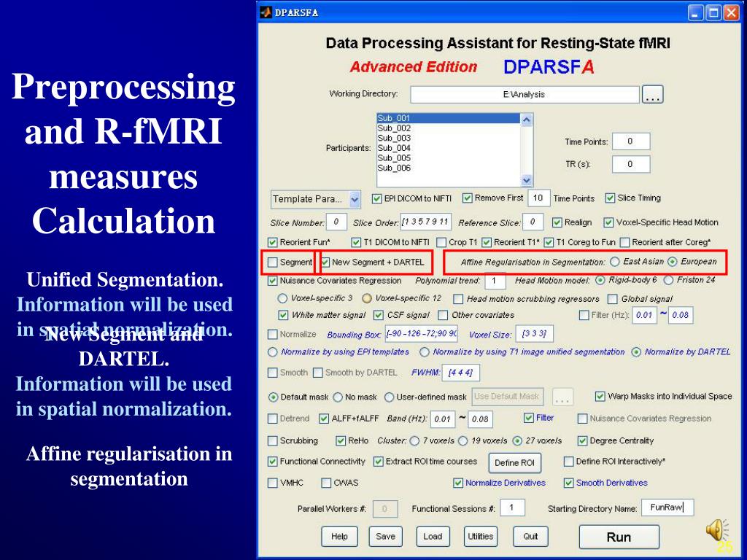Select Sub_005 in the Participants list

pos(449,158)
